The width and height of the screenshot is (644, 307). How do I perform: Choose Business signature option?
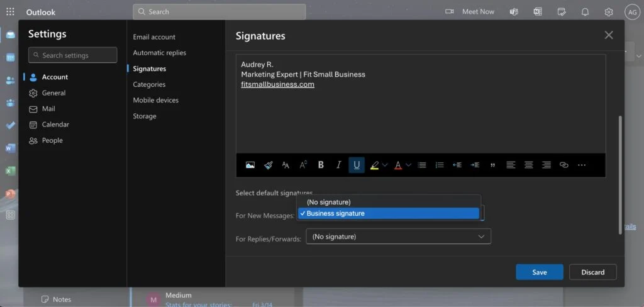pos(389,213)
